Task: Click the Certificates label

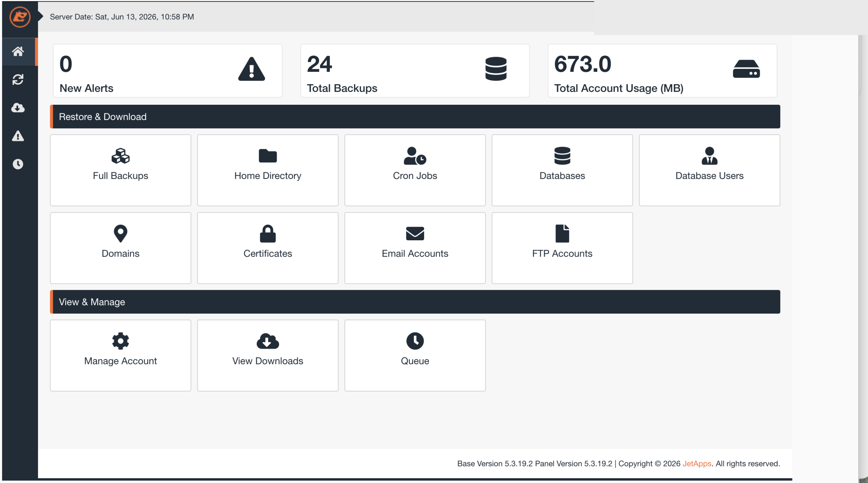Action: coord(268,254)
